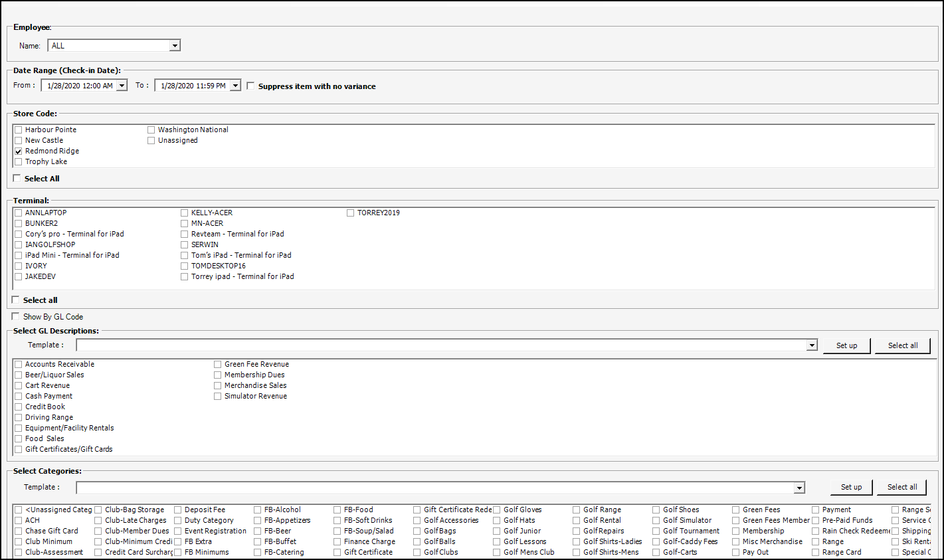
Task: Click Select all button for GL Descriptions
Action: 903,345
